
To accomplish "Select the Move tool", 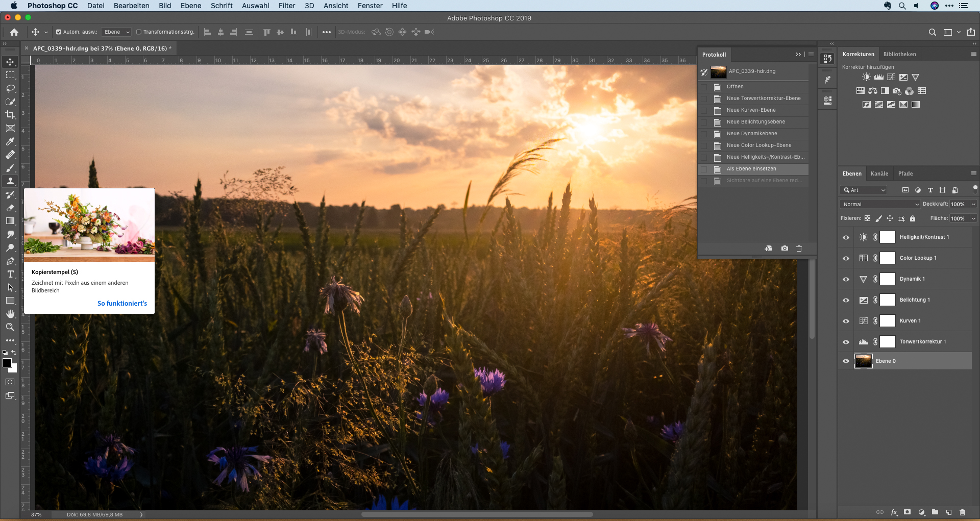I will tap(10, 62).
